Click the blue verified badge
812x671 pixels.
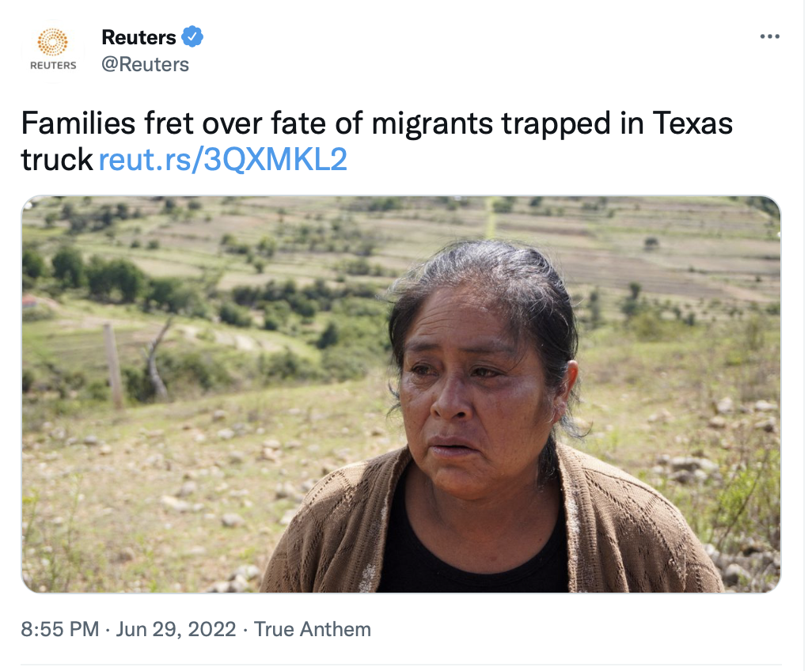(192, 36)
